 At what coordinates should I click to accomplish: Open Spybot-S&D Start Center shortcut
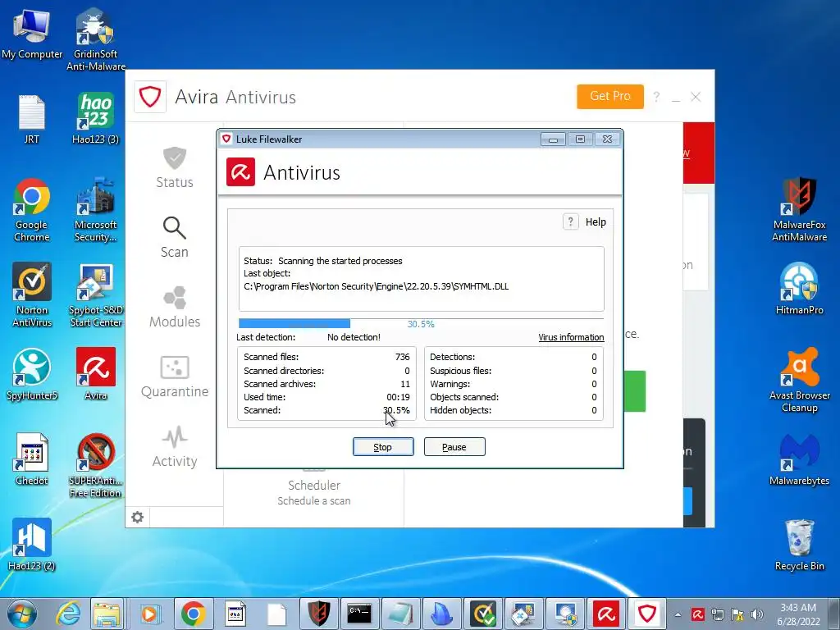click(96, 294)
